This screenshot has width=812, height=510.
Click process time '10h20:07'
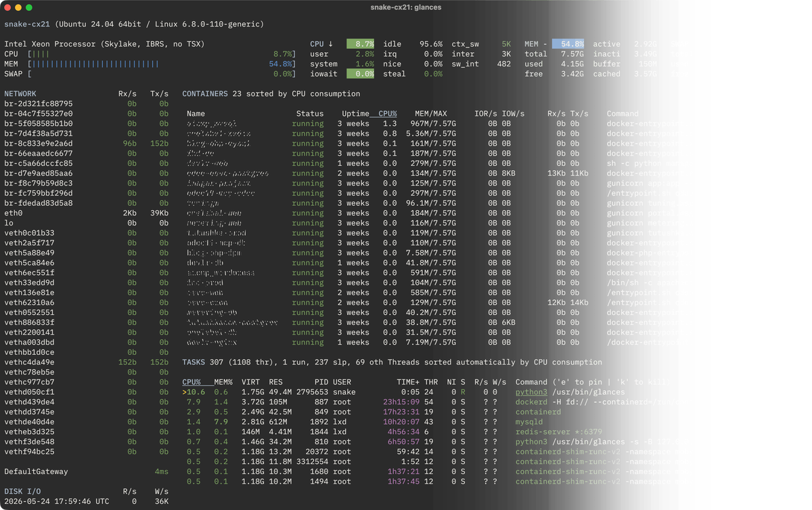point(401,422)
